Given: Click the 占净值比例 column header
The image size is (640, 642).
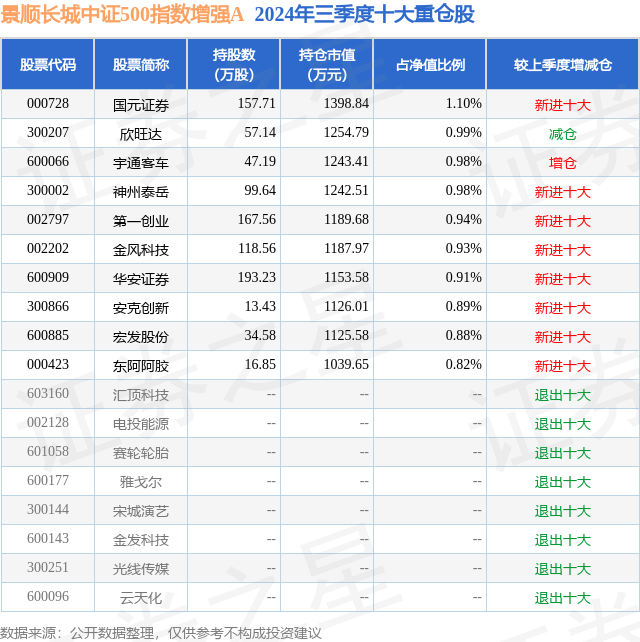Looking at the screenshot, I should (x=430, y=65).
